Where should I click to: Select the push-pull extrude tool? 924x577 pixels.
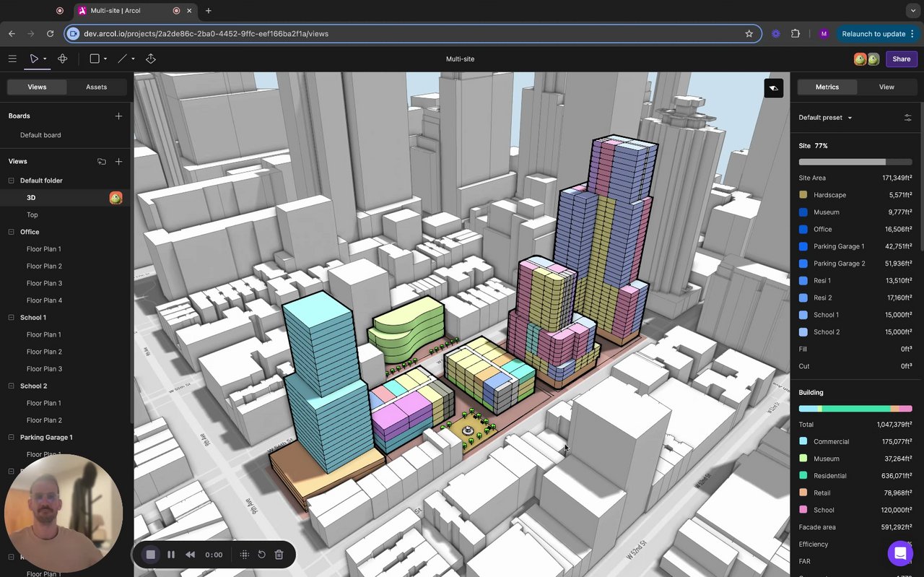151,59
